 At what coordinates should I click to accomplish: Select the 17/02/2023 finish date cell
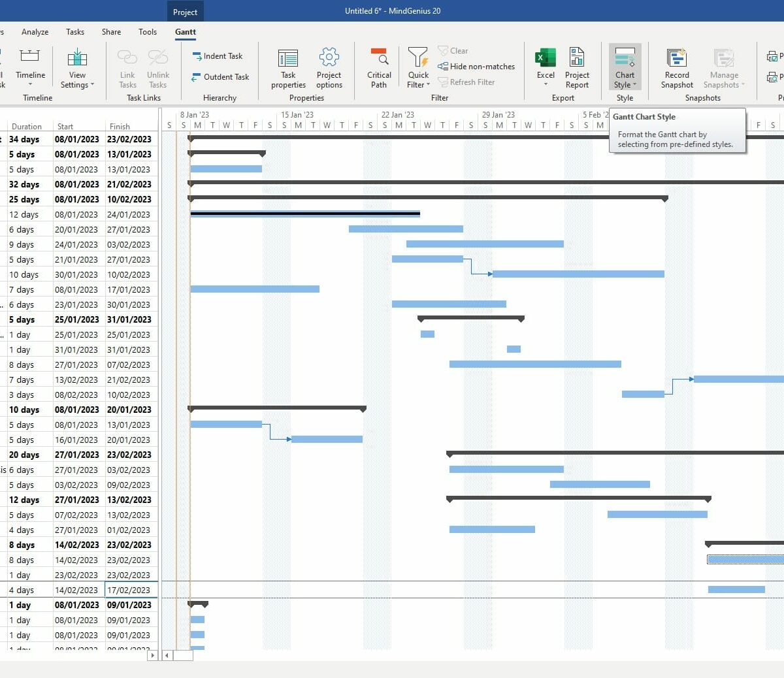[x=129, y=590]
